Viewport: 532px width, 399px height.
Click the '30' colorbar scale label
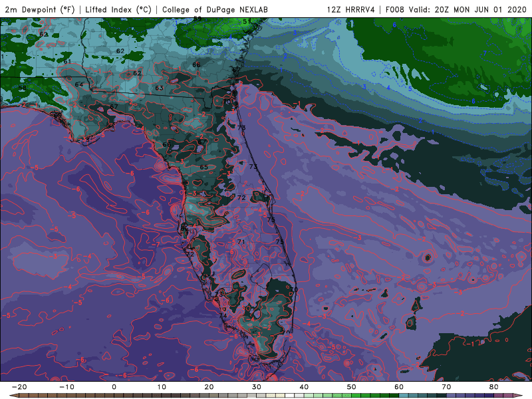coord(257,387)
